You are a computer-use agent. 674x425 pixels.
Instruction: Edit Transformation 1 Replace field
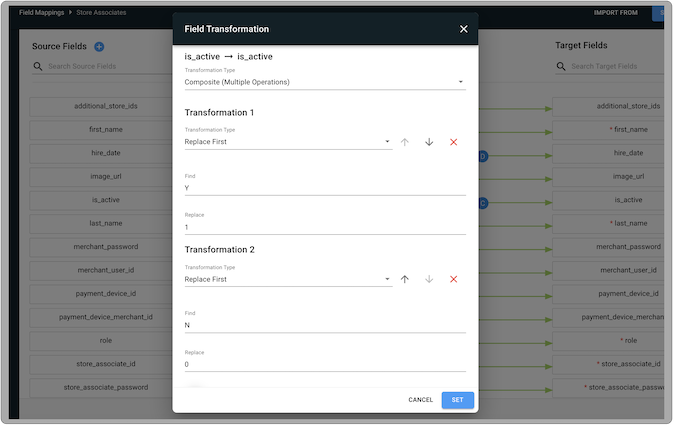[325, 227]
